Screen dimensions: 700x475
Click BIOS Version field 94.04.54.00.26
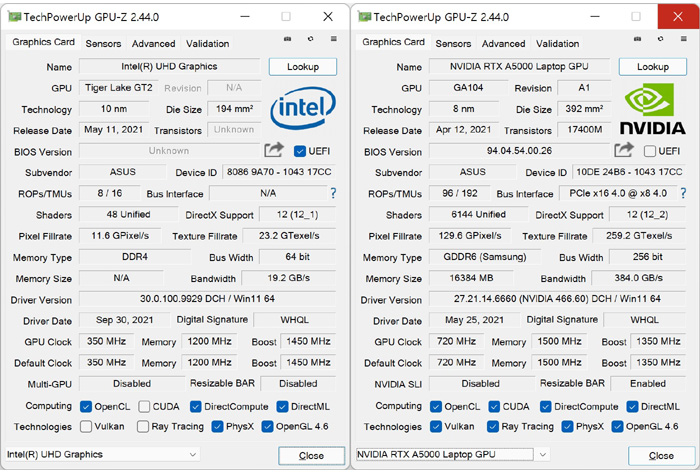coord(519,151)
